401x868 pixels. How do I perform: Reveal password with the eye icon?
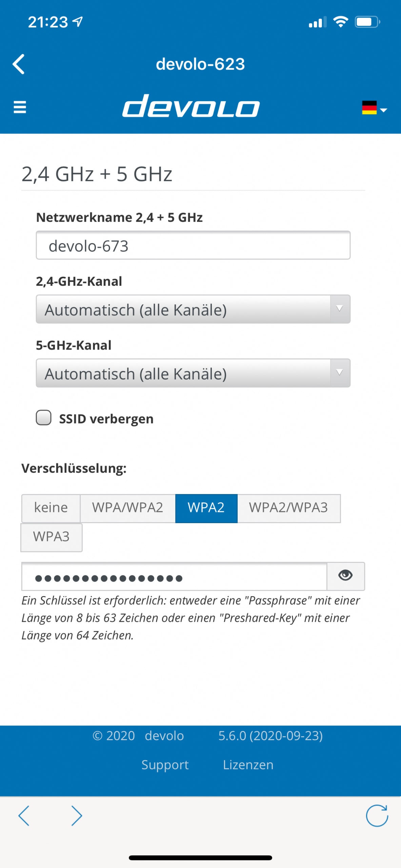pyautogui.click(x=345, y=576)
